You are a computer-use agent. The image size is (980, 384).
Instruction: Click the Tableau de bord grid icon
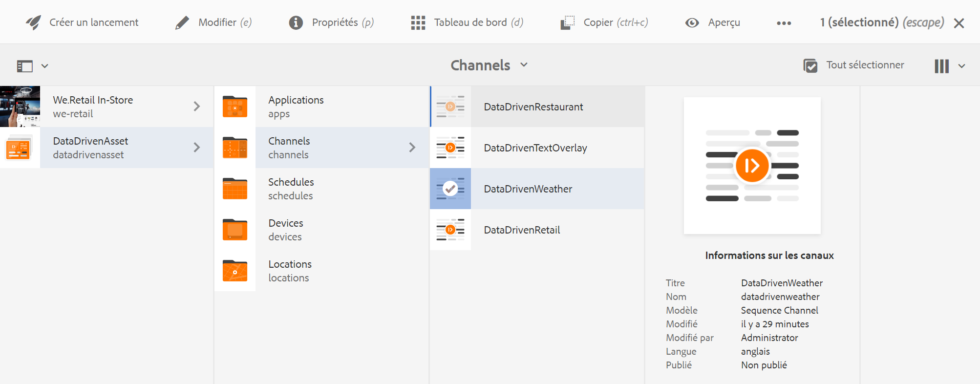coord(418,22)
